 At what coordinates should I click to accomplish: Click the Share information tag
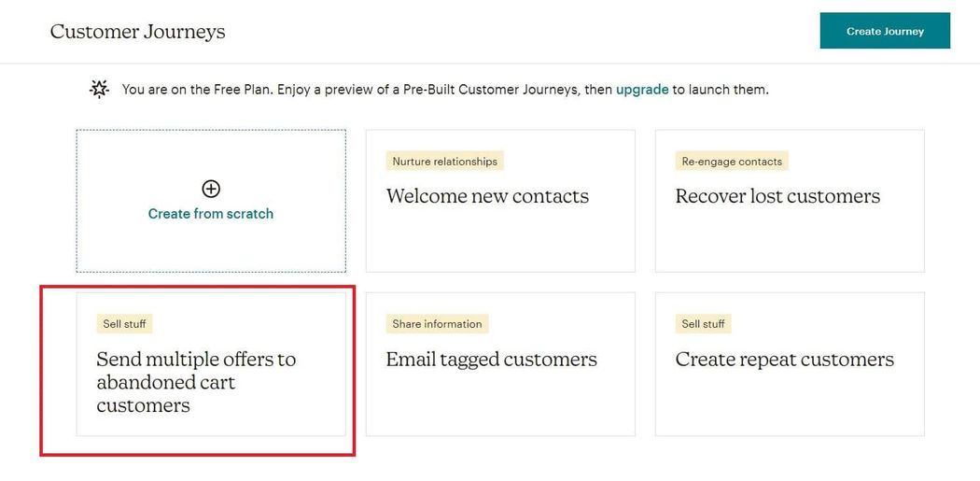tap(437, 324)
